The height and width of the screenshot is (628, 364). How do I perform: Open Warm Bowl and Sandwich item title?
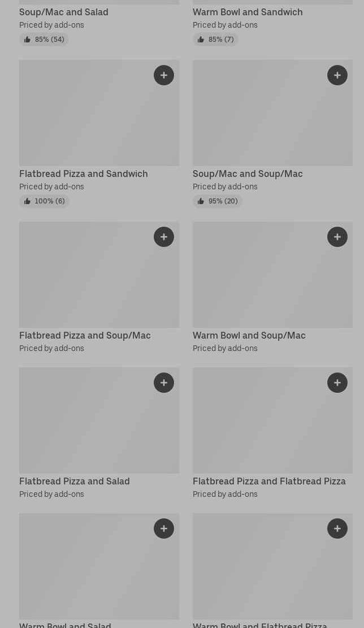(x=248, y=12)
